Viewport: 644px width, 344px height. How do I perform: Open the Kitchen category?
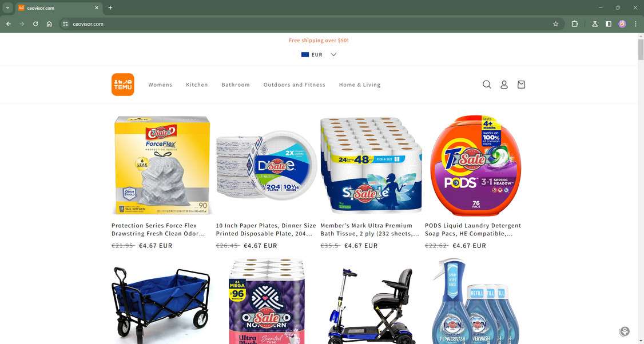(197, 85)
